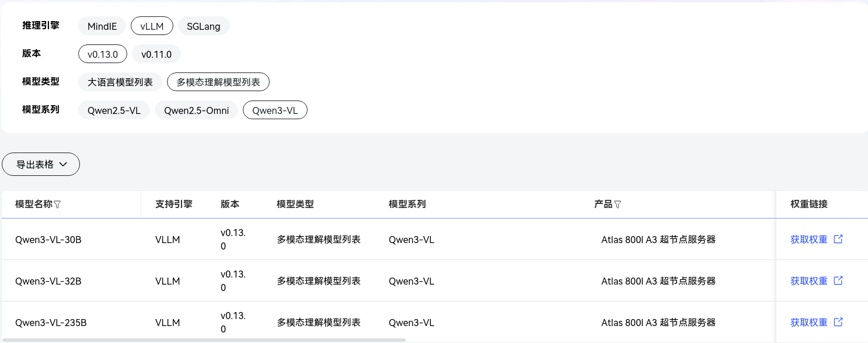The width and height of the screenshot is (868, 343).
Task: Click 多模态理解模型列表 cell in Qwen3-VL-32B row
Action: pyautogui.click(x=319, y=281)
